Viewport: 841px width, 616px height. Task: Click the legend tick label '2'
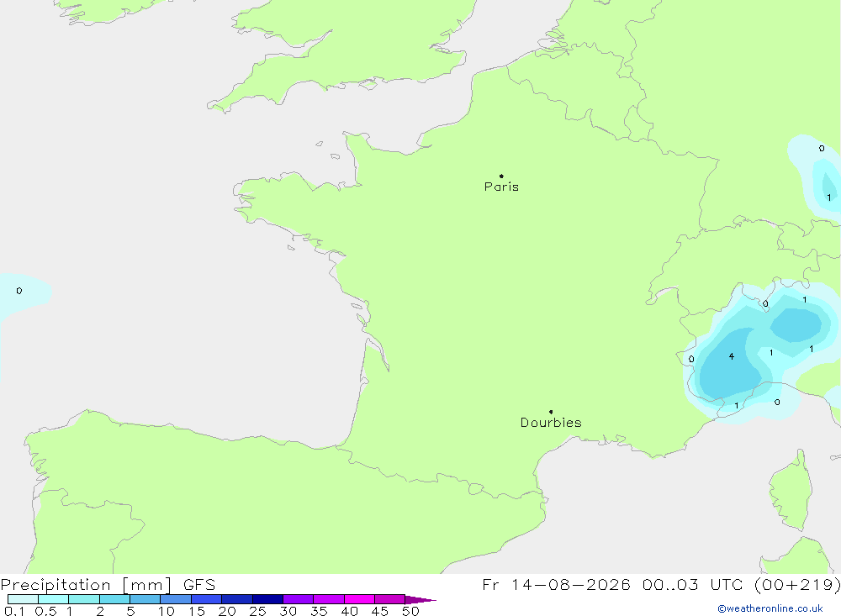pos(100,611)
